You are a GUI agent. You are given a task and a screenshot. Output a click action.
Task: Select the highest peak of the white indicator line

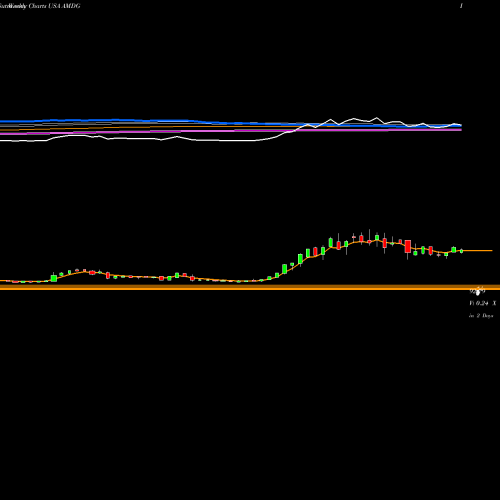(377, 118)
